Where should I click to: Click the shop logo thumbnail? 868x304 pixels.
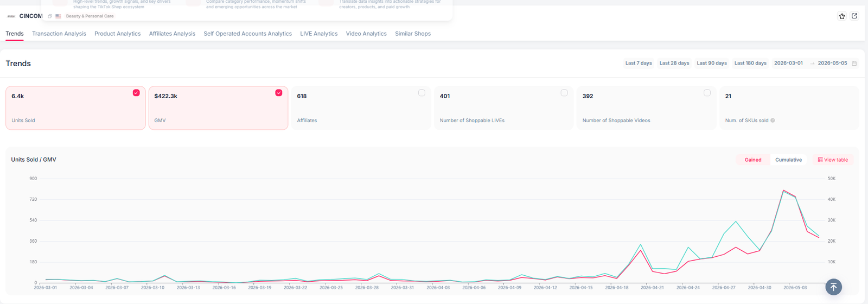coord(11,16)
